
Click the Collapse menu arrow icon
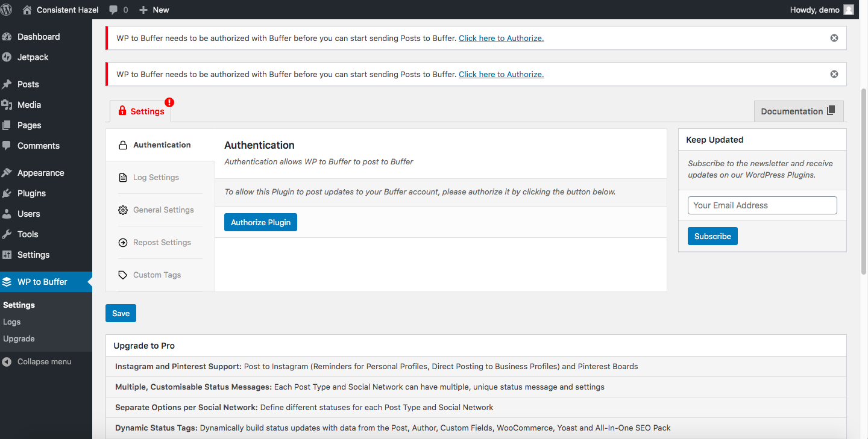coord(7,362)
